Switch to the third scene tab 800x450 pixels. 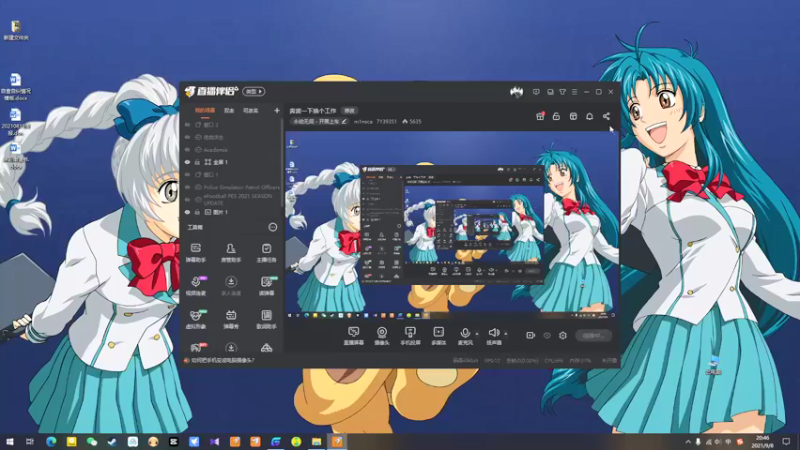click(x=251, y=110)
